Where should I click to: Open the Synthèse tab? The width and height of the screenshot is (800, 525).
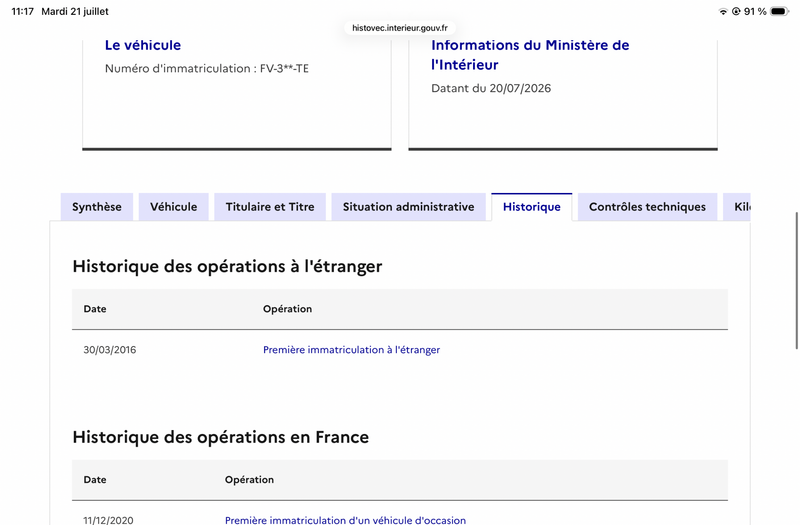(97, 207)
